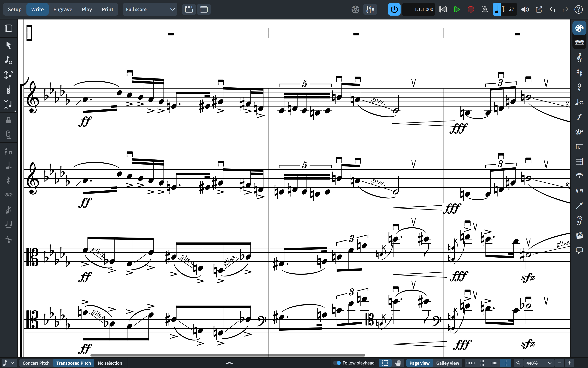Toggle the metronome click
The width and height of the screenshot is (588, 368).
click(485, 9)
